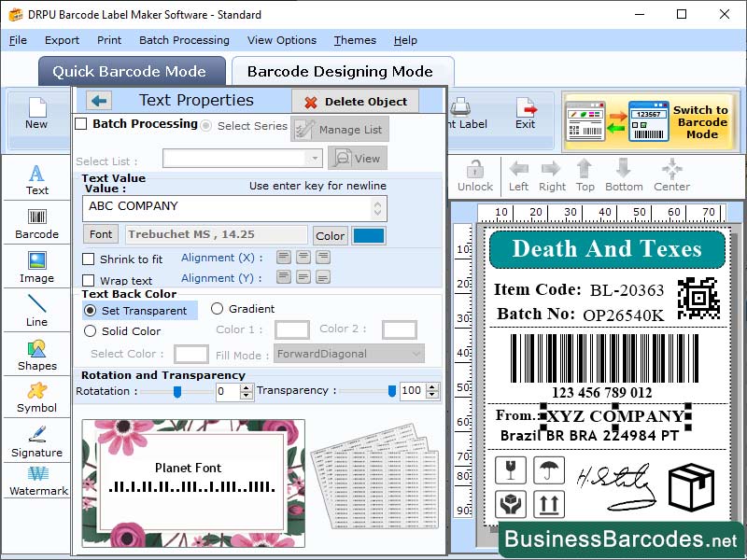747x560 pixels.
Task: Open the Font chooser button
Action: 101,234
